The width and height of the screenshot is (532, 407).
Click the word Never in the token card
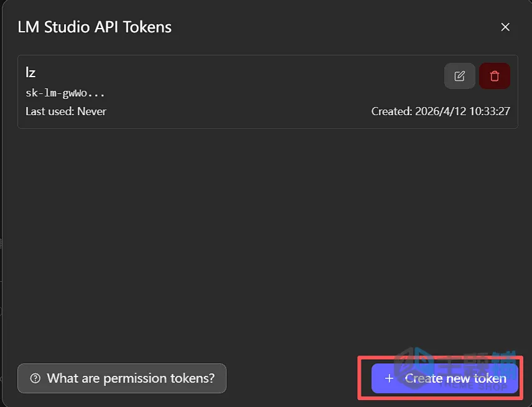(91, 111)
